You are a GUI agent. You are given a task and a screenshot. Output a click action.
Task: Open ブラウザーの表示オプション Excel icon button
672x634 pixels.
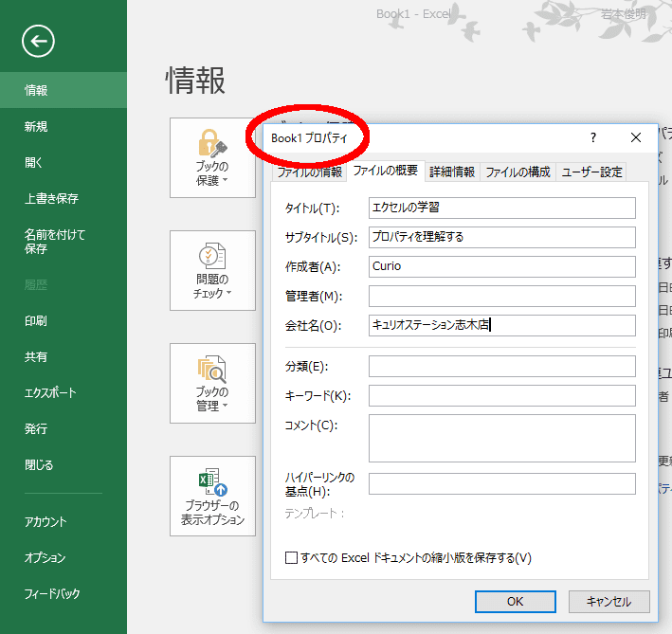[212, 496]
